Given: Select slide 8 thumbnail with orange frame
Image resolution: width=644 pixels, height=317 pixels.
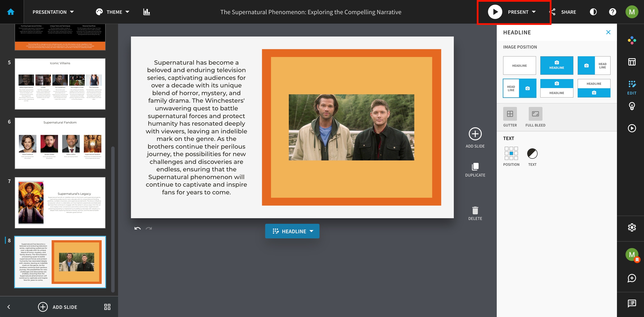Looking at the screenshot, I should (60, 262).
